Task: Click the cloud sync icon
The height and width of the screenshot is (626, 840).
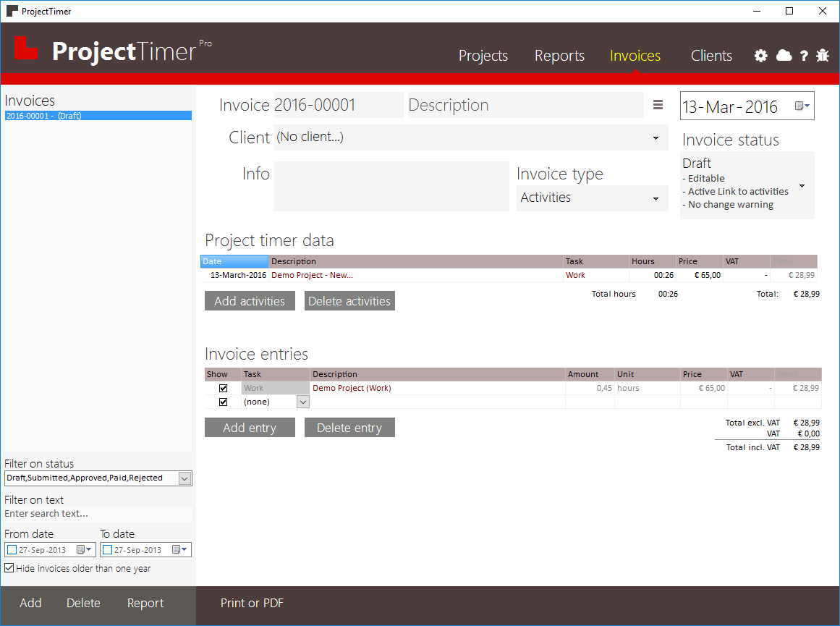Action: tap(783, 55)
